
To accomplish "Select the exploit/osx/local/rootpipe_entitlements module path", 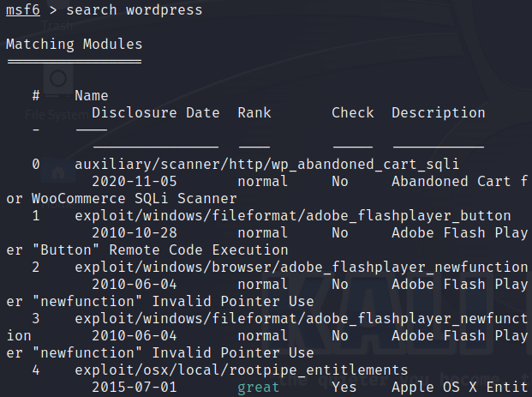I will point(242,370).
